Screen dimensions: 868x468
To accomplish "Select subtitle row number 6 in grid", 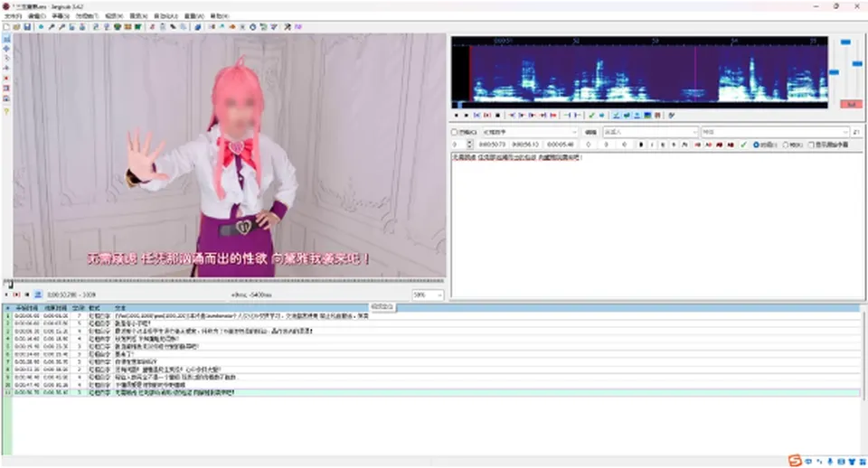I will click(430, 354).
